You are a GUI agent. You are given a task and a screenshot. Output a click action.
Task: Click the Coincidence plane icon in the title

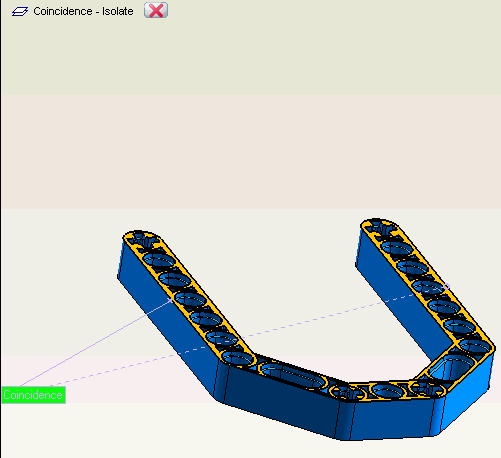point(20,12)
